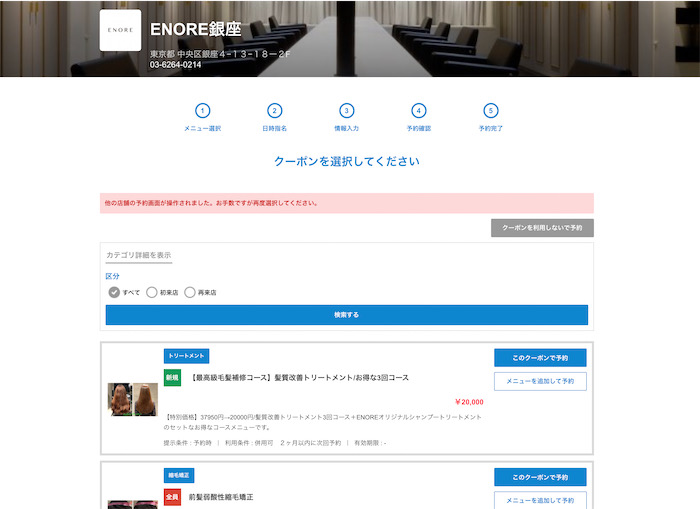Viewport: 700px width, 509px height.
Task: Click step 3 circle 情報入力
Action: coord(347,111)
